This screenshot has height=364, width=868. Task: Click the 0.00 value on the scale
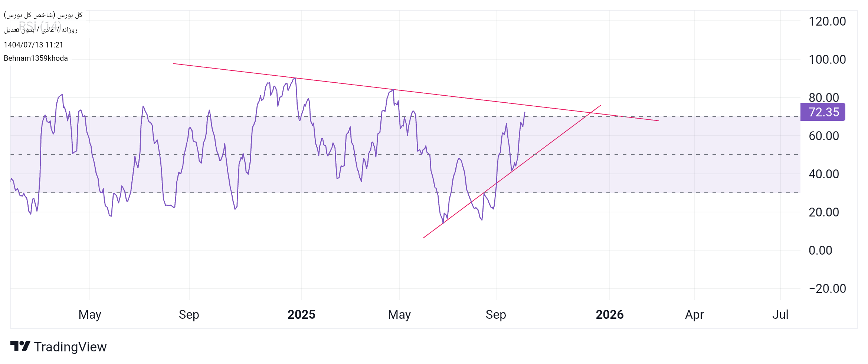(820, 251)
